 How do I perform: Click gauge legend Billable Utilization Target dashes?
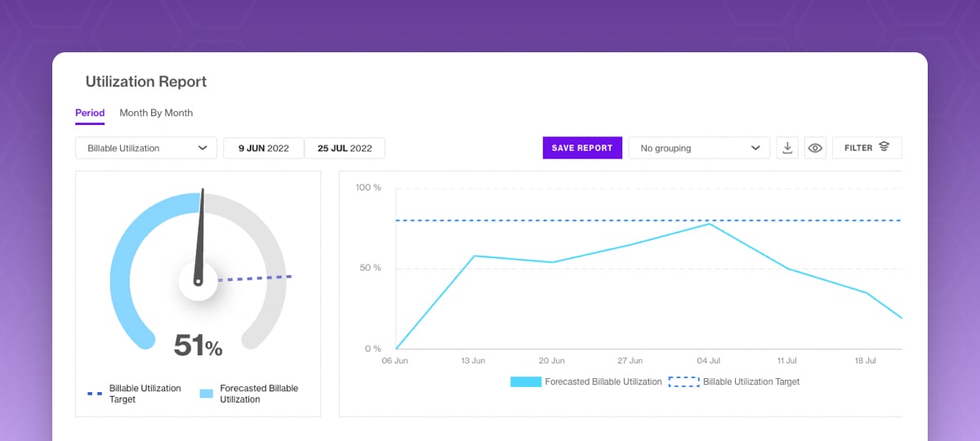click(x=95, y=394)
